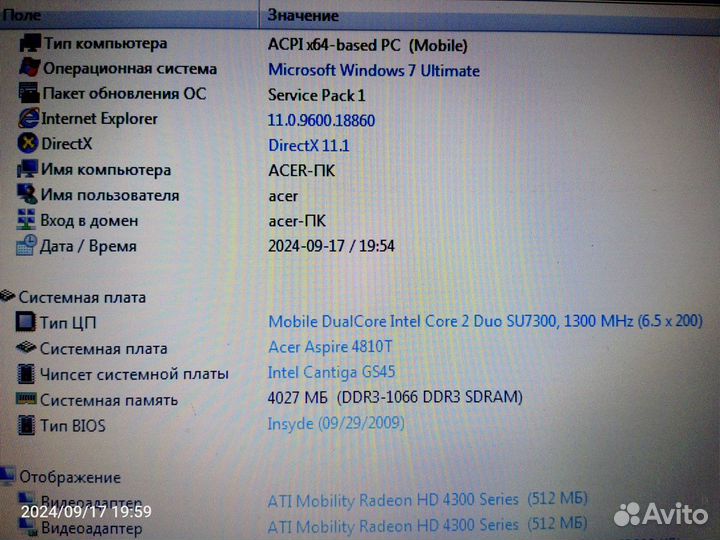Click the computer type icon
The height and width of the screenshot is (540, 720).
tap(30, 43)
